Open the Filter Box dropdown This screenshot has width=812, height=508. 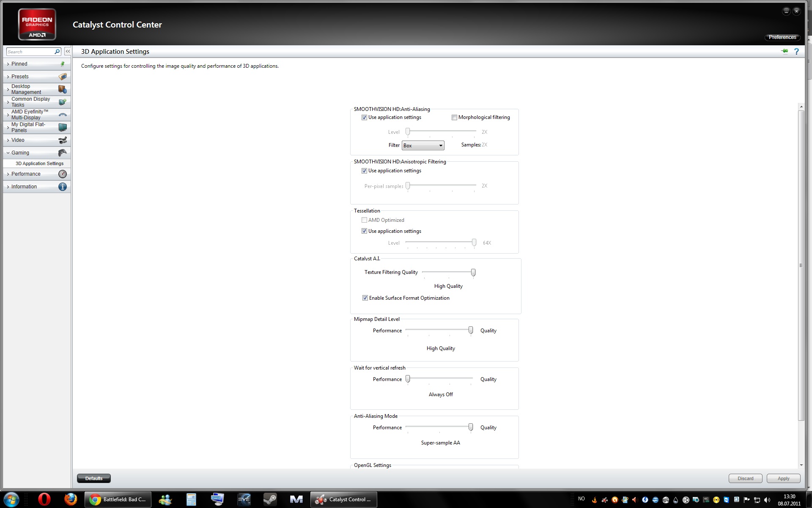point(423,145)
